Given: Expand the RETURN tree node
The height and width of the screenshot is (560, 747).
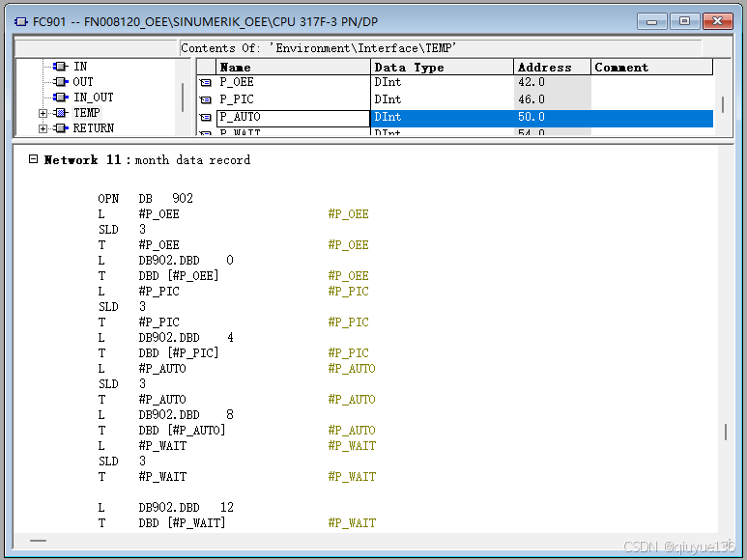Looking at the screenshot, I should [43, 128].
